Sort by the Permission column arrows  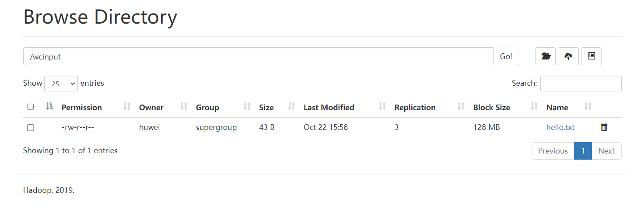tap(127, 106)
